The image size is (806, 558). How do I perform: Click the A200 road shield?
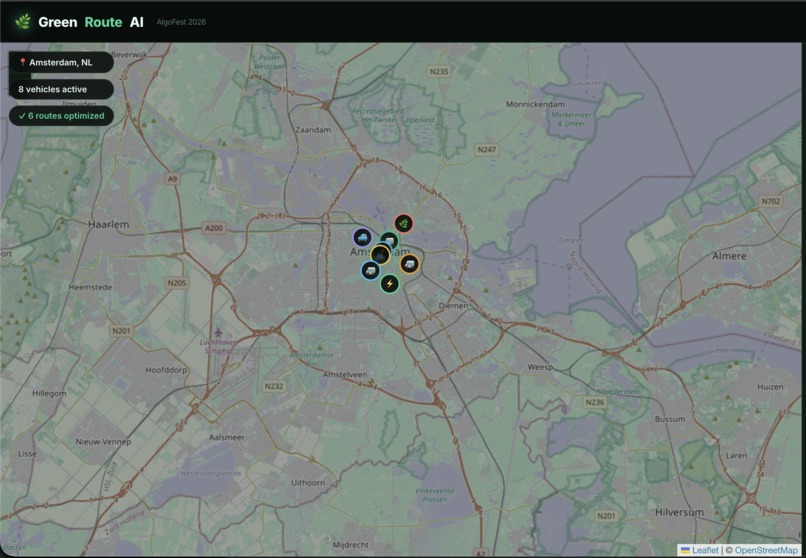pyautogui.click(x=214, y=228)
